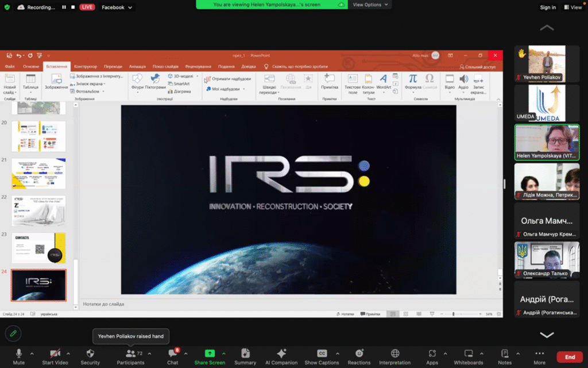Image resolution: width=588 pixels, height=368 pixels.
Task: Expand caption options arrow beside Show Captions
Action: (x=338, y=354)
